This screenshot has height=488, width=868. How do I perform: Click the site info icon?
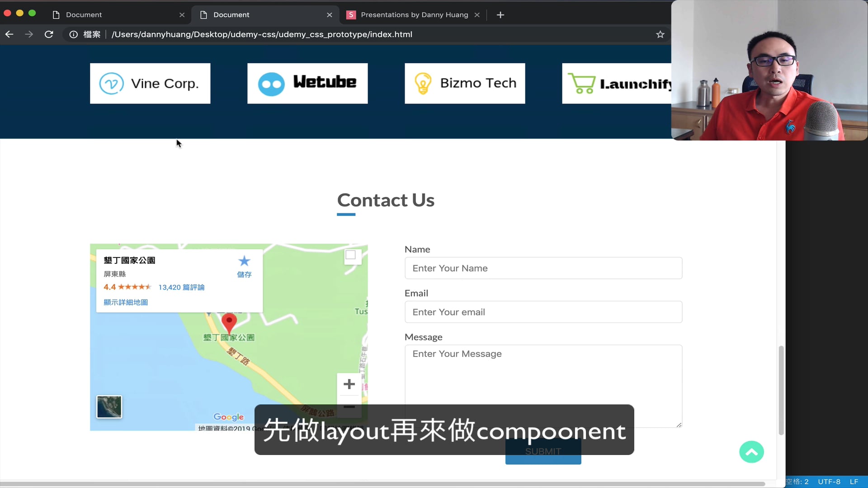[73, 34]
